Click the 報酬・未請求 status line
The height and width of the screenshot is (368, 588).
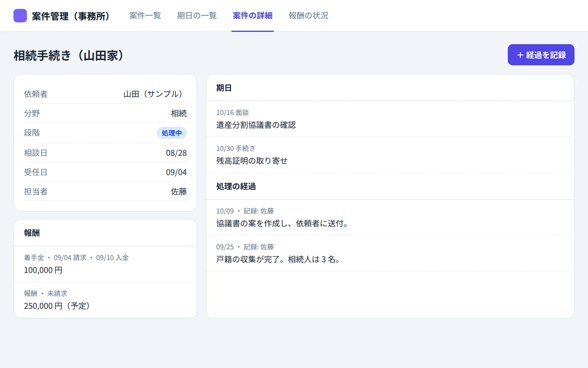pos(46,293)
